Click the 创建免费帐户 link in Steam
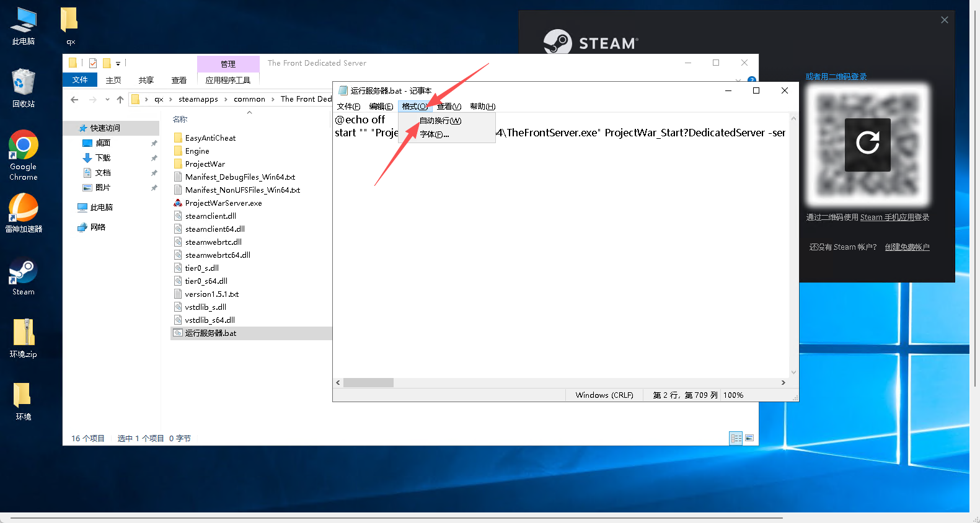Image resolution: width=980 pixels, height=523 pixels. 907,247
